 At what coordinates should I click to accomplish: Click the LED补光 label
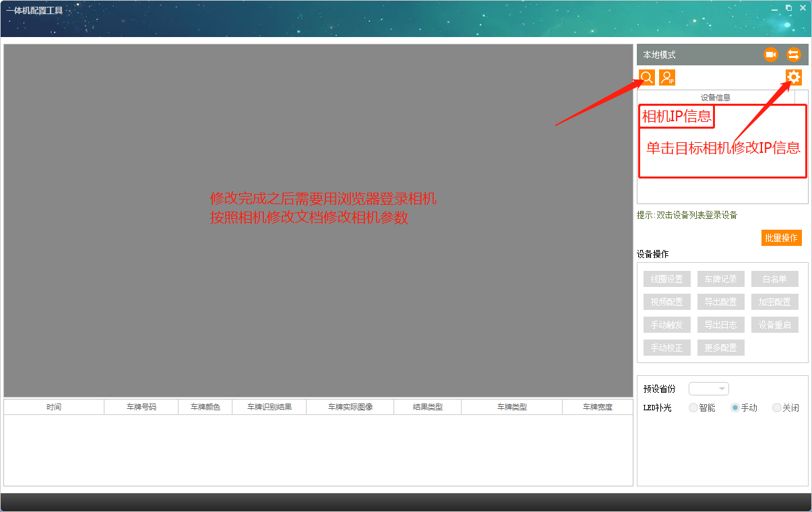tap(658, 408)
